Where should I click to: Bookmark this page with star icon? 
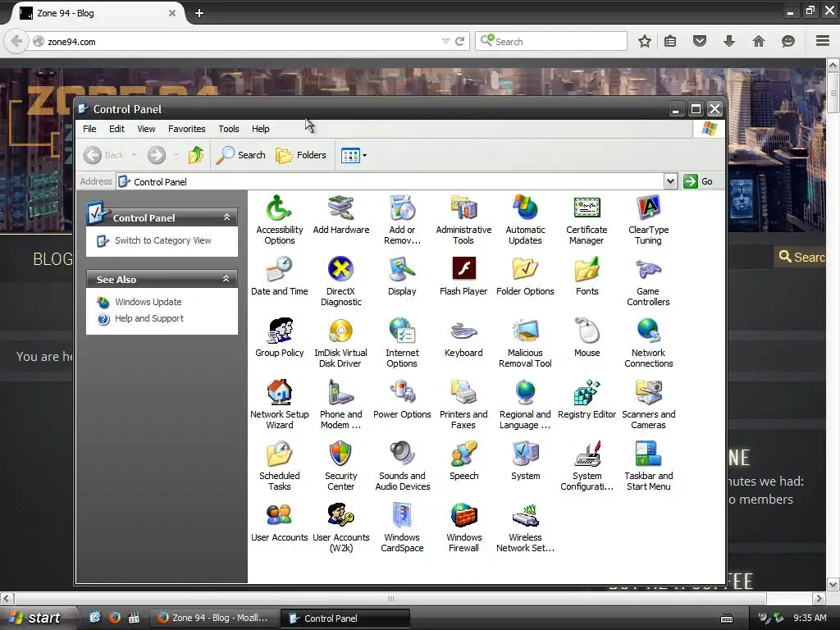[x=645, y=41]
